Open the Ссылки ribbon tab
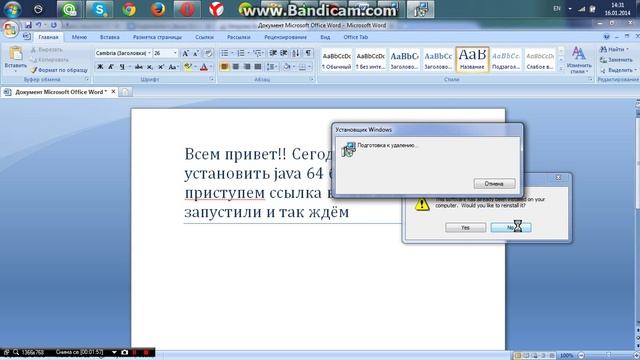This screenshot has height=360, width=640. 204,37
